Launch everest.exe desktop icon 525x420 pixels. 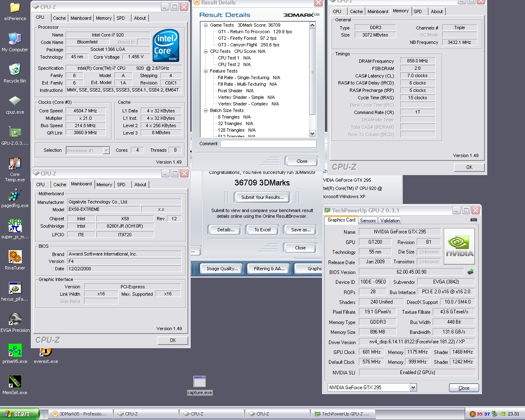[x=46, y=352]
